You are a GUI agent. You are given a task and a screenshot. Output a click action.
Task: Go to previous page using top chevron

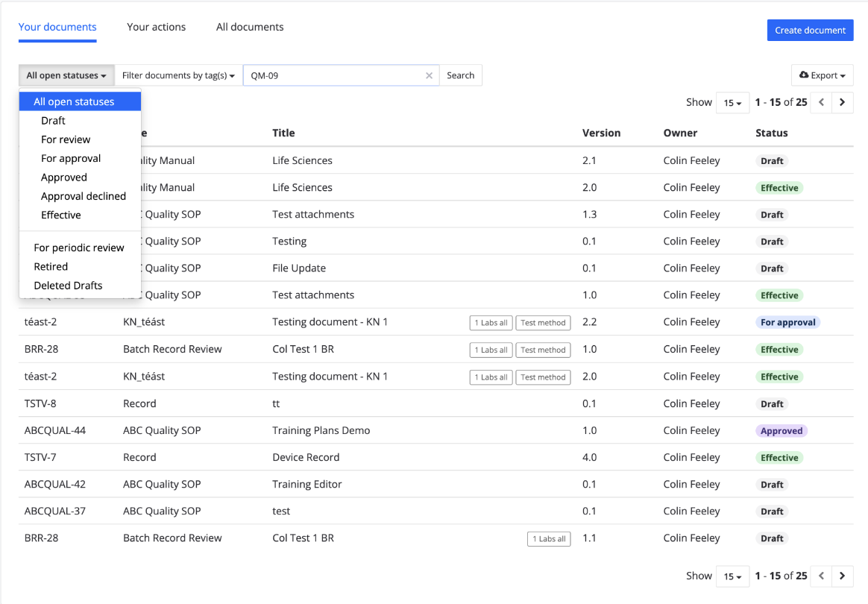pyautogui.click(x=821, y=102)
